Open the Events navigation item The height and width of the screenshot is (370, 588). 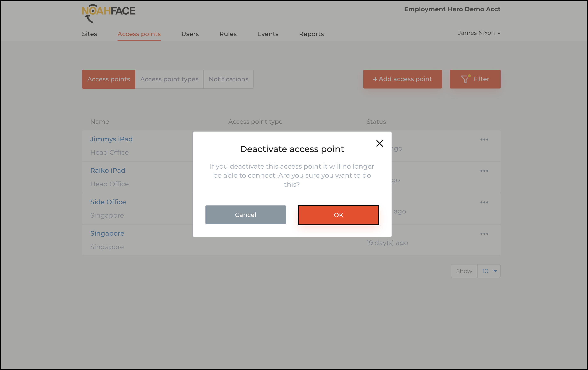click(268, 34)
